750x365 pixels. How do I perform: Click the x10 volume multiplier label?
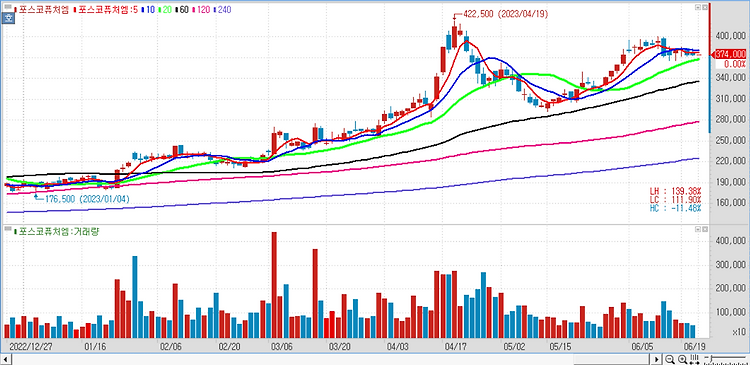(x=738, y=332)
